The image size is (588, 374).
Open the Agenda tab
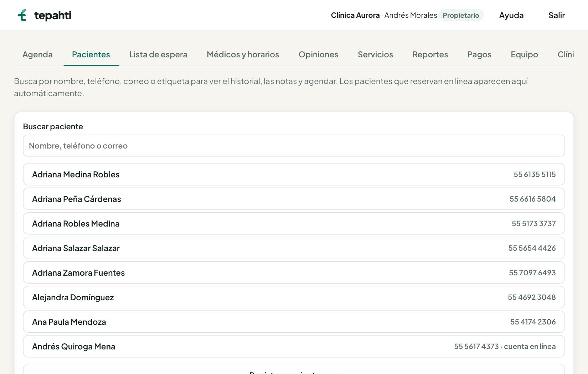coord(37,54)
